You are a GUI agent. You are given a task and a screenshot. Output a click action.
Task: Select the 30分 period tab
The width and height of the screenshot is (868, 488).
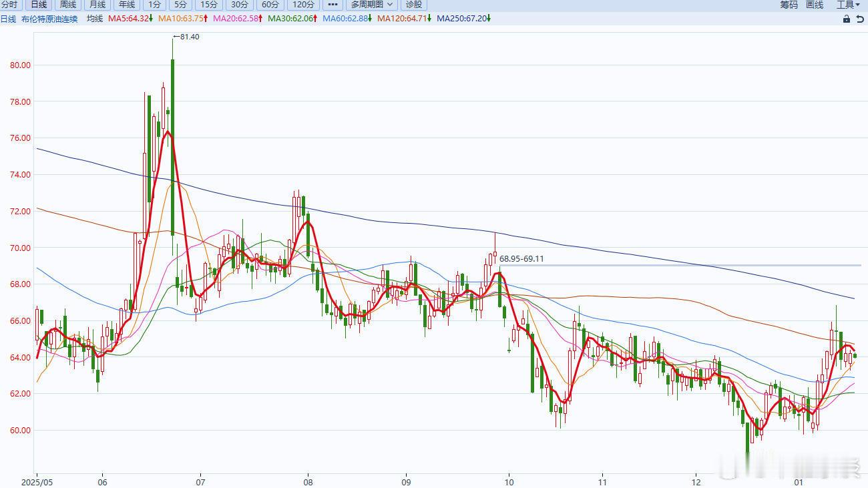point(240,4)
